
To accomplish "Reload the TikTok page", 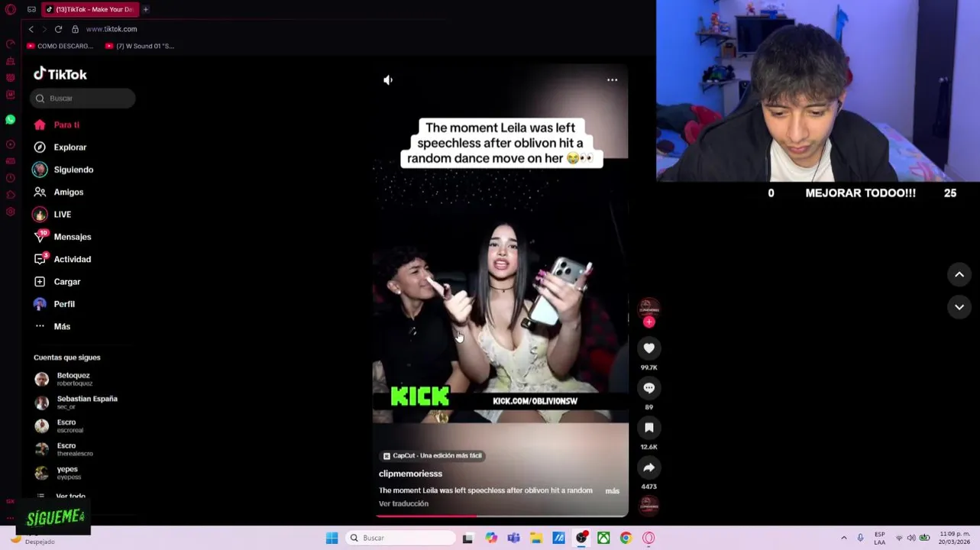I will pos(58,29).
